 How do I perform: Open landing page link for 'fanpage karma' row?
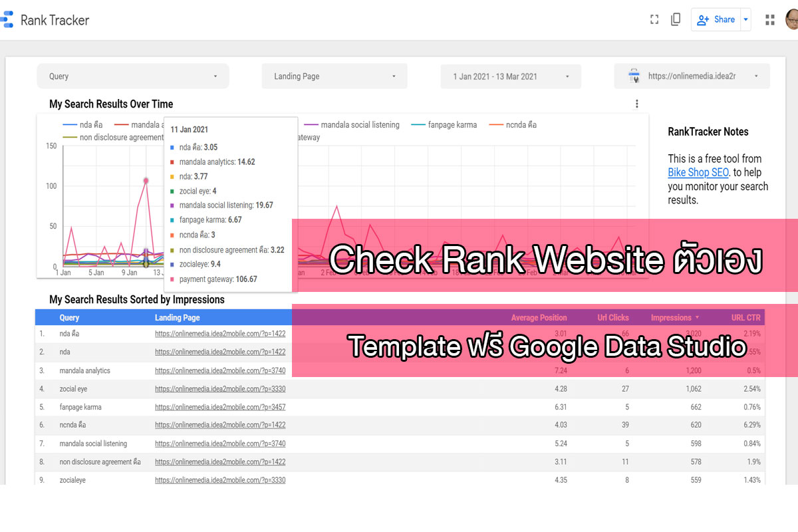(x=220, y=407)
